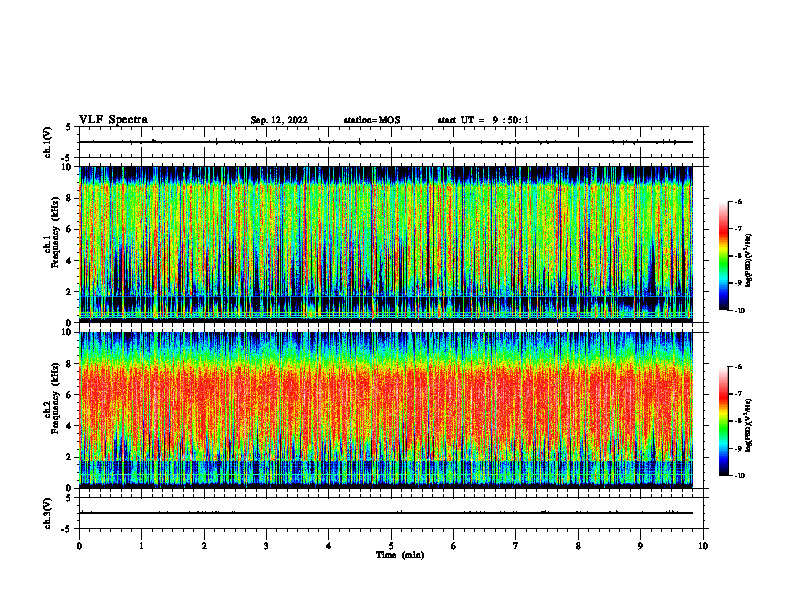Image resolution: width=792 pixels, height=612 pixels.
Task: Click the "station=MOS" header label
Action: tap(372, 120)
